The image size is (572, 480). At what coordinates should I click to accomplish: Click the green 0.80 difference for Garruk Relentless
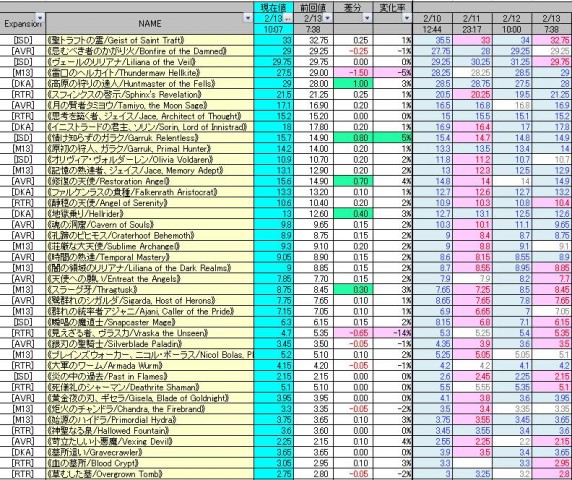[353, 138]
